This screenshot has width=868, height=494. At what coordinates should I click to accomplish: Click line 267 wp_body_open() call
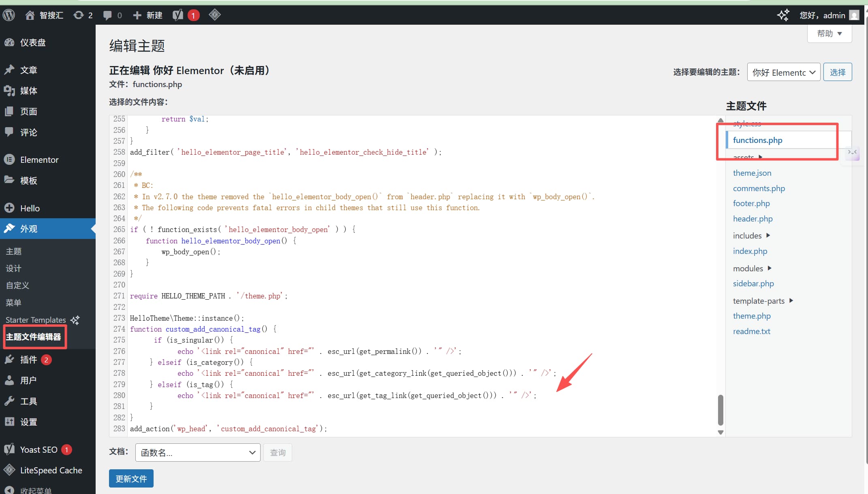coord(191,252)
